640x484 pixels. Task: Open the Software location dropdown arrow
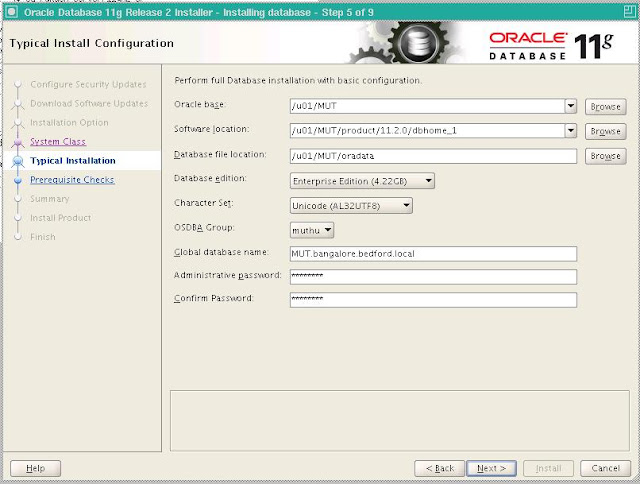coord(571,131)
